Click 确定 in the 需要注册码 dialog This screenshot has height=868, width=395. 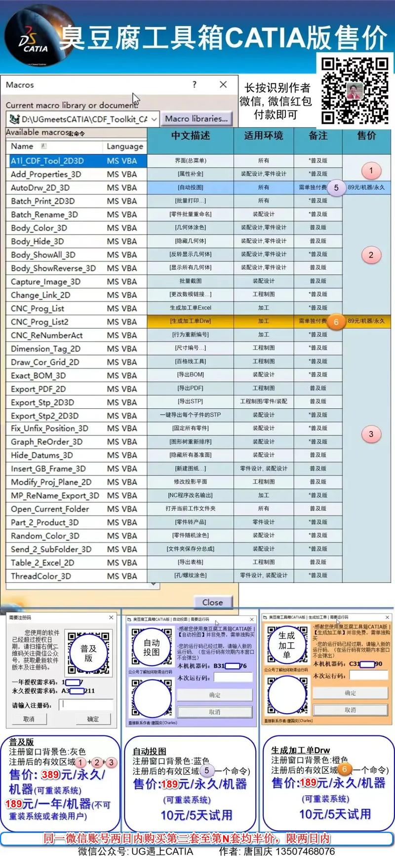click(93, 719)
